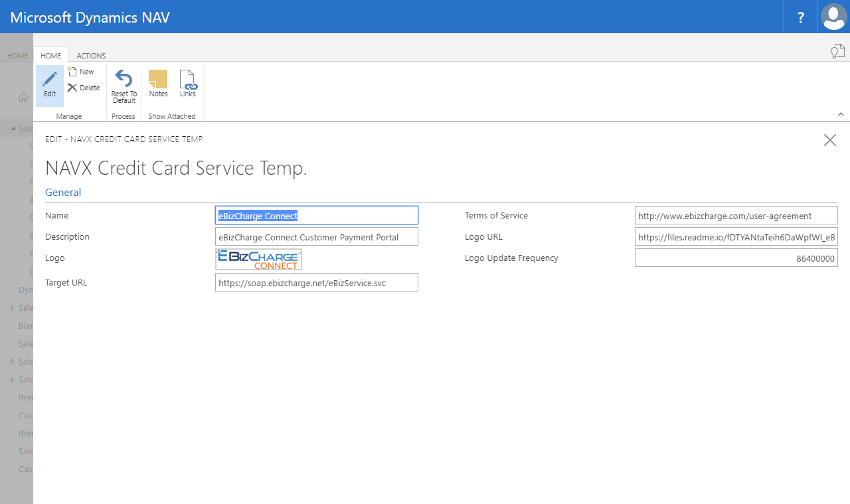The width and height of the screenshot is (850, 504).
Task: Click the page title NAVX Credit Card Service Temp.
Action: pos(176,168)
